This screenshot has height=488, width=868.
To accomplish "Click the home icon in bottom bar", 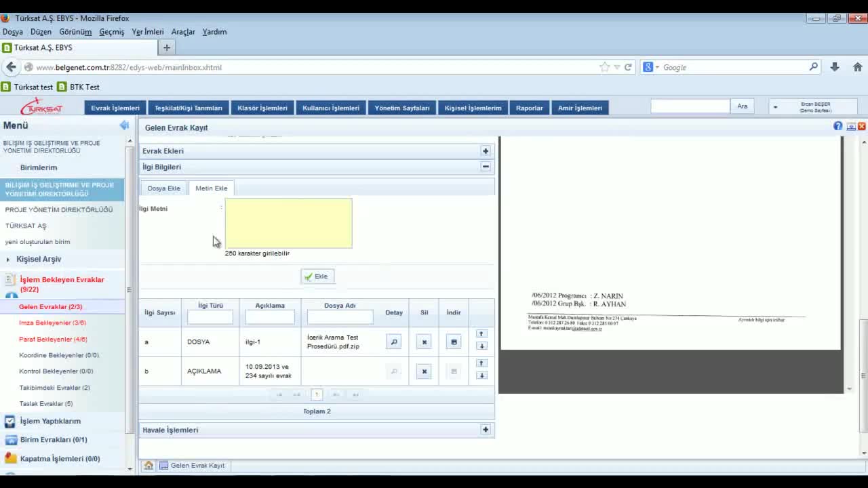I will (149, 466).
